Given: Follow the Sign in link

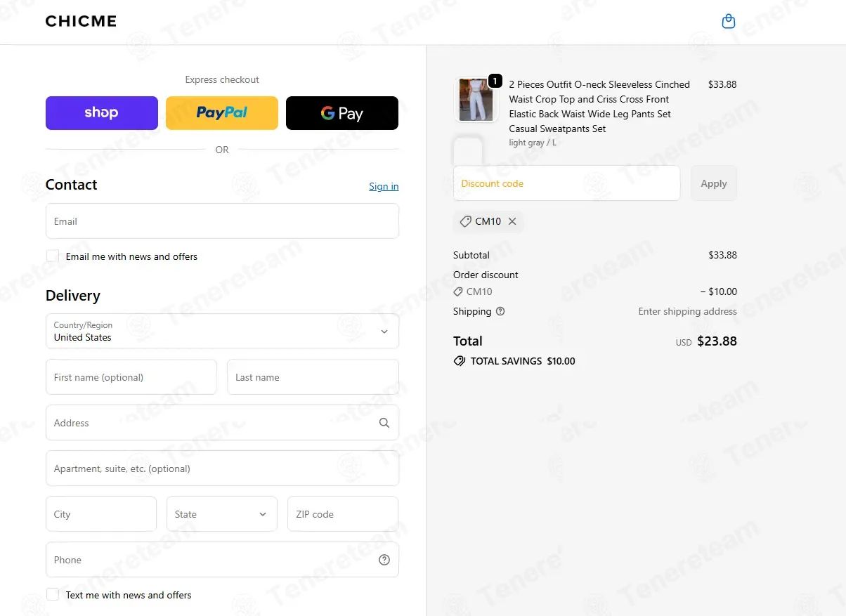Looking at the screenshot, I should point(384,186).
